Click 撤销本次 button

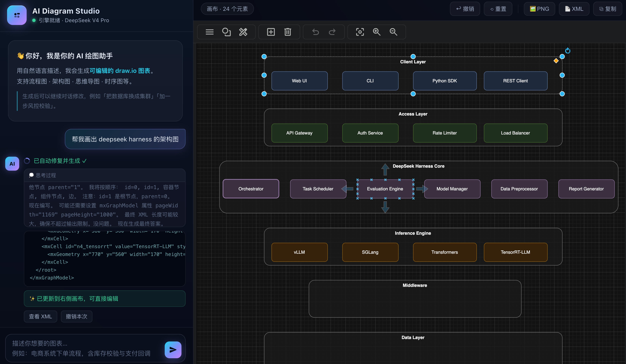coord(77,316)
